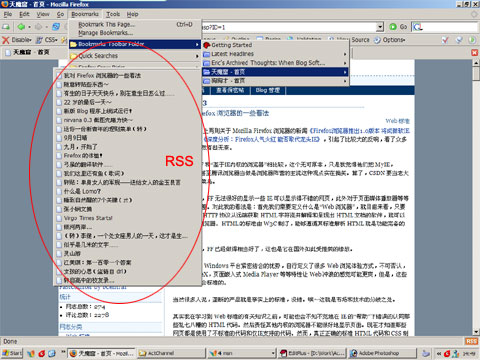Click the first quick-launch icon beside Start
Screen dimensions: 480x360
click(x=31, y=353)
